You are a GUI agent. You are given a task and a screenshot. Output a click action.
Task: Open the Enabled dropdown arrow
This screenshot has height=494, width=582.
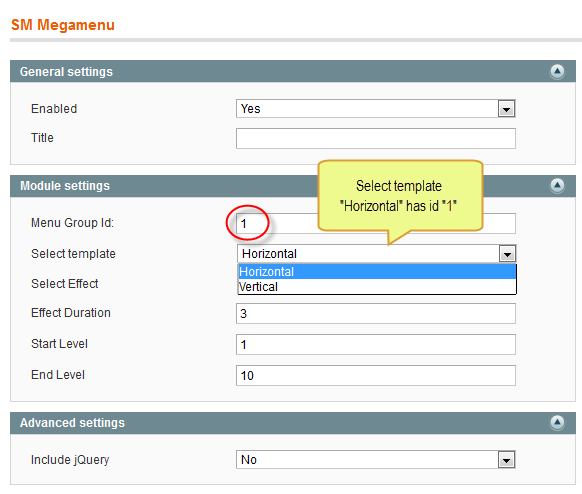(506, 109)
